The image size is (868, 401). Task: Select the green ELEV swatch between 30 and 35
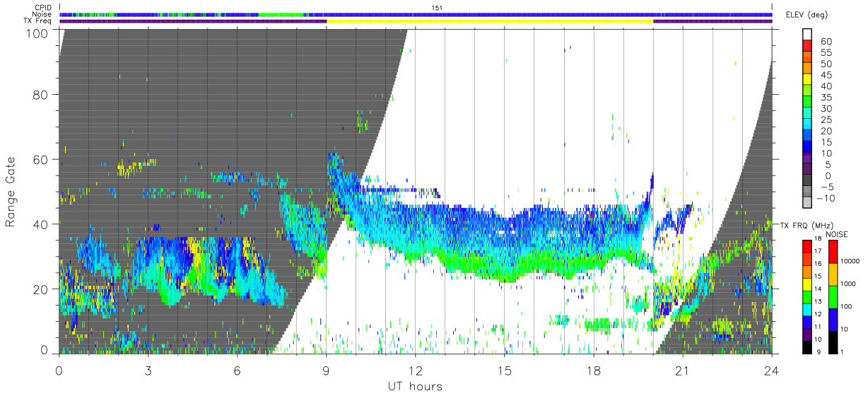tap(808, 103)
